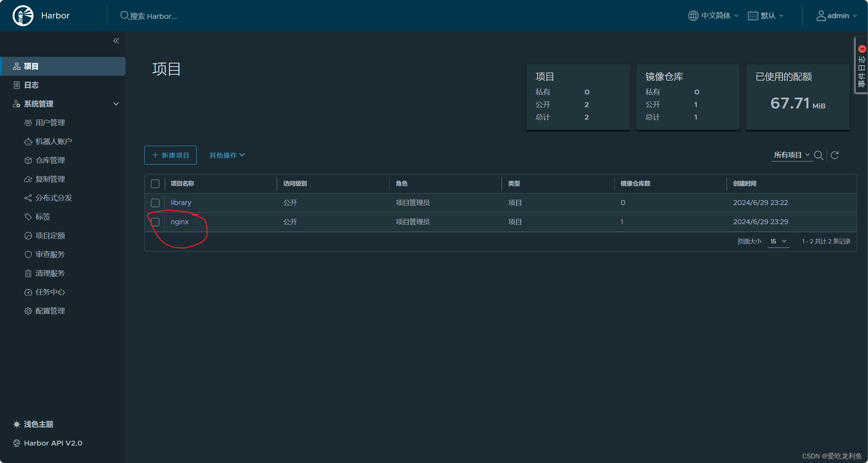
Task: Sort by 类型 column header
Action: tap(514, 183)
